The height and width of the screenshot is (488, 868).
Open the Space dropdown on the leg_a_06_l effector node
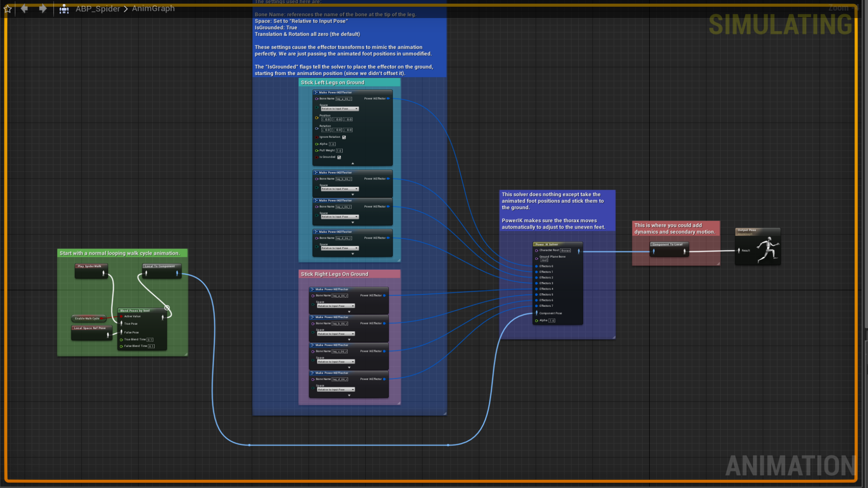[x=340, y=109]
